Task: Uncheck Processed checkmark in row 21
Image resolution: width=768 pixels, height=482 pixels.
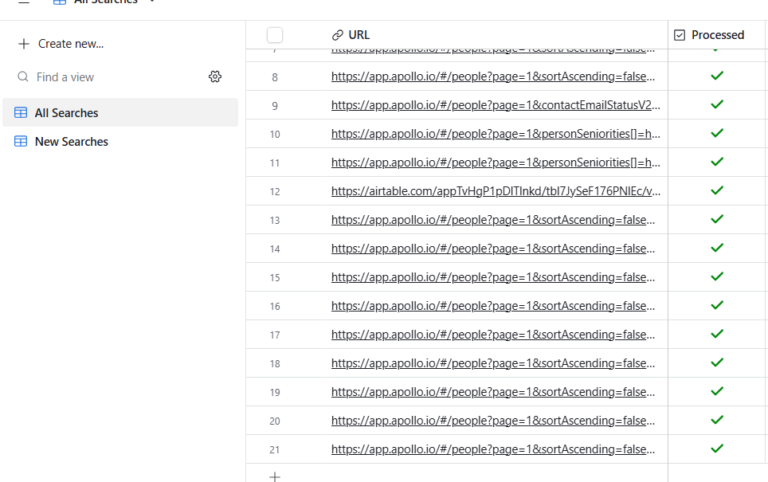Action: tap(716, 449)
